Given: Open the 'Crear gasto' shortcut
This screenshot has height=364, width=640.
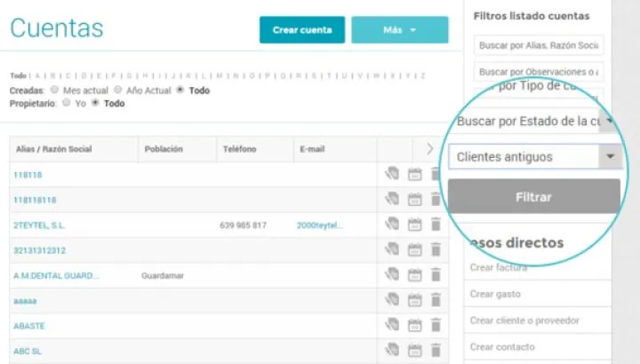Looking at the screenshot, I should point(495,294).
